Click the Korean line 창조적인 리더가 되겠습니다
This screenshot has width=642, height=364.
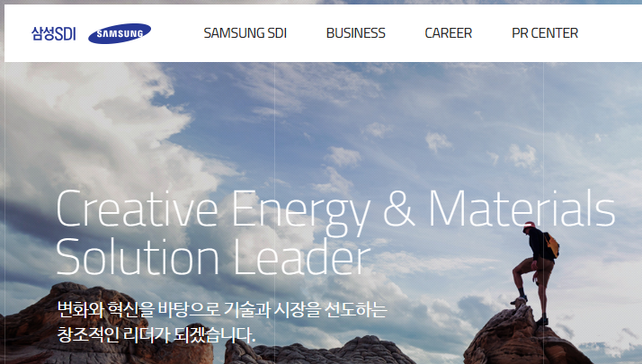[x=156, y=335]
